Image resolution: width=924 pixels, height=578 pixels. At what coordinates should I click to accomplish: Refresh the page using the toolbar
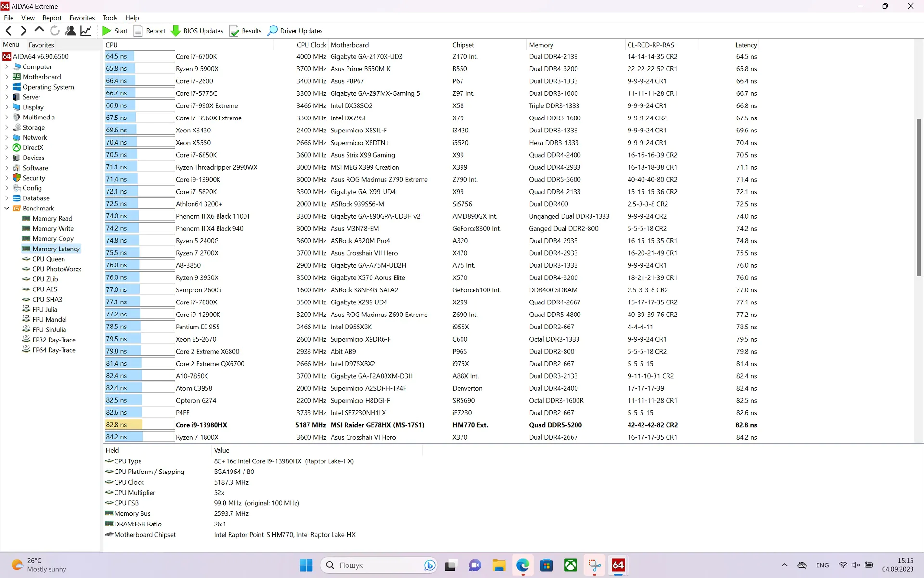[55, 31]
